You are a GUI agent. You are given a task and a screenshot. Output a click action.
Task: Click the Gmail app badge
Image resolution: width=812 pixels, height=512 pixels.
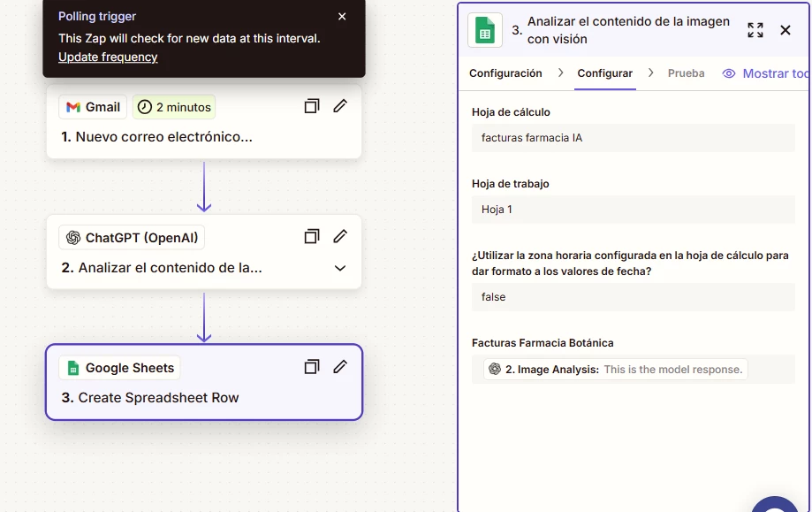[x=93, y=107]
